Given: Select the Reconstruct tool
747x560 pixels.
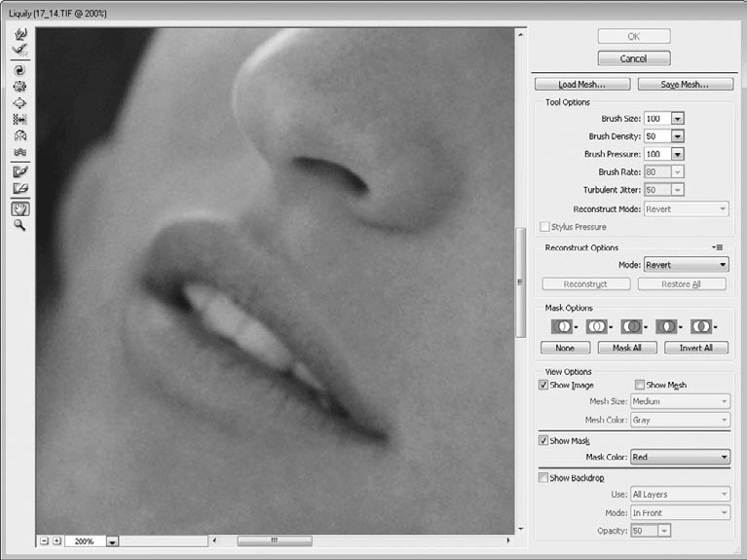Looking at the screenshot, I should click(x=20, y=50).
